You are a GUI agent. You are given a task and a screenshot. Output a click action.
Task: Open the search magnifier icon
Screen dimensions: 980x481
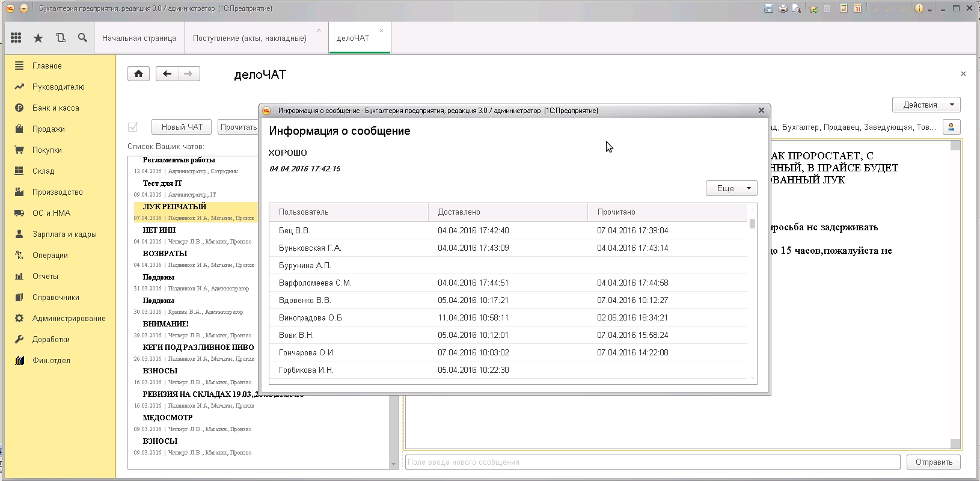click(82, 38)
